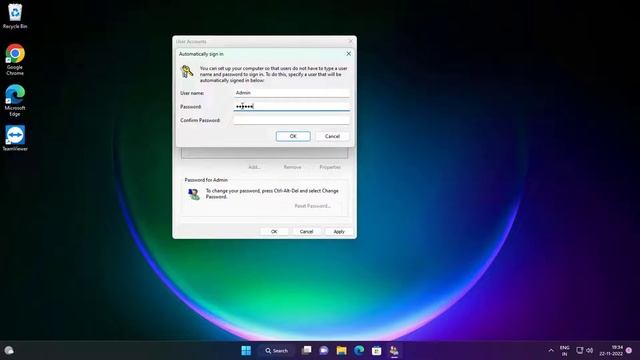Open Microsoft Store from the taskbar
Image resolution: width=640 pixels, height=360 pixels.
[376, 351]
